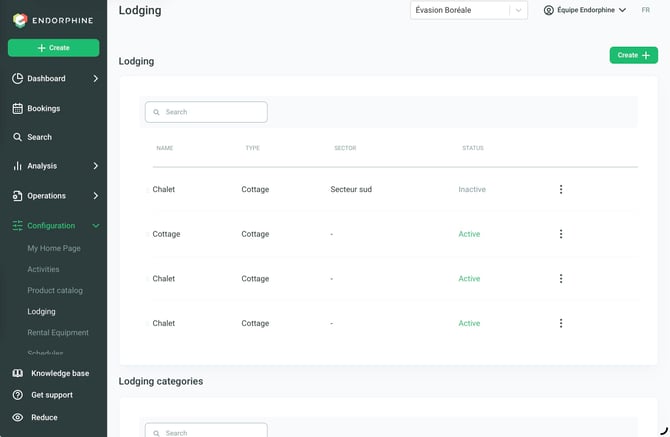Open the Équipe Endorphine account menu
The image size is (670, 437).
(586, 10)
